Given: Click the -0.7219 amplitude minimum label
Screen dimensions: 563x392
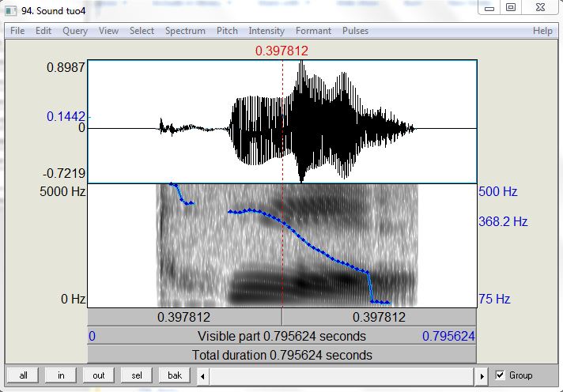Looking at the screenshot, I should point(64,173).
